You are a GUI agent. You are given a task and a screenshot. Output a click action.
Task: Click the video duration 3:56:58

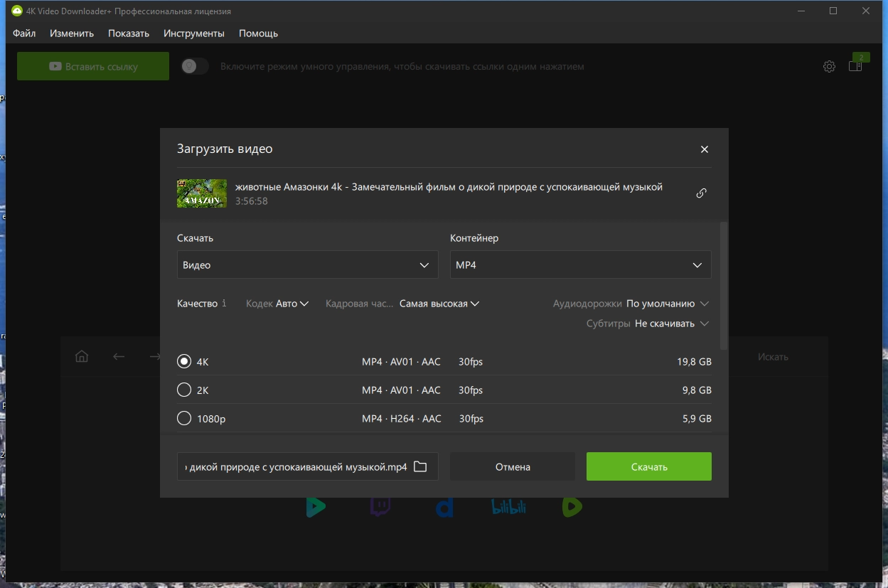(252, 201)
